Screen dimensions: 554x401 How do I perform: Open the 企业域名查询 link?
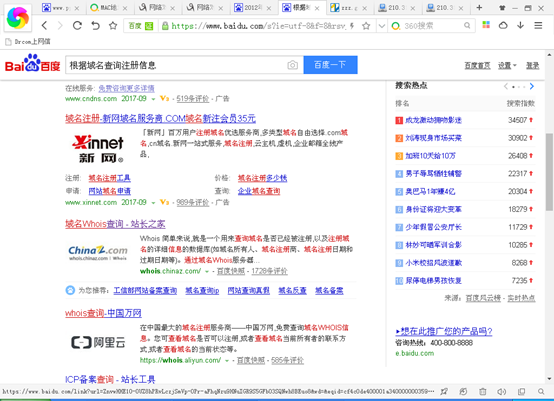(259, 191)
